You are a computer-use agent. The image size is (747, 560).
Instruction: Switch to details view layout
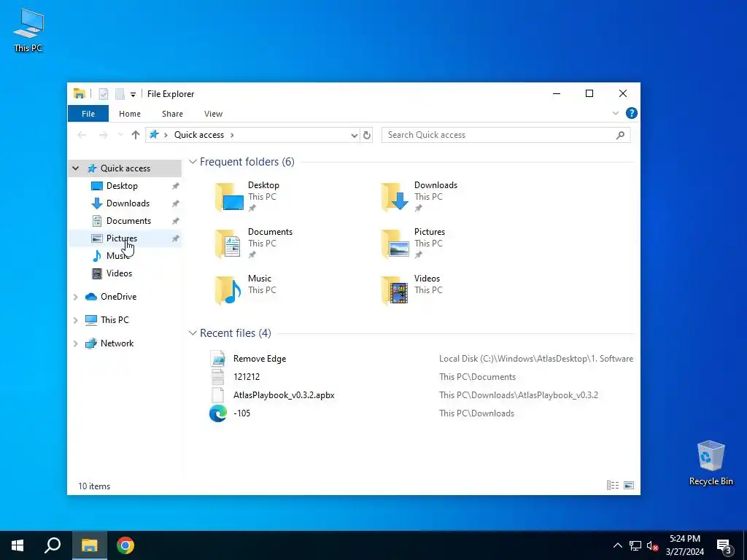pyautogui.click(x=613, y=485)
